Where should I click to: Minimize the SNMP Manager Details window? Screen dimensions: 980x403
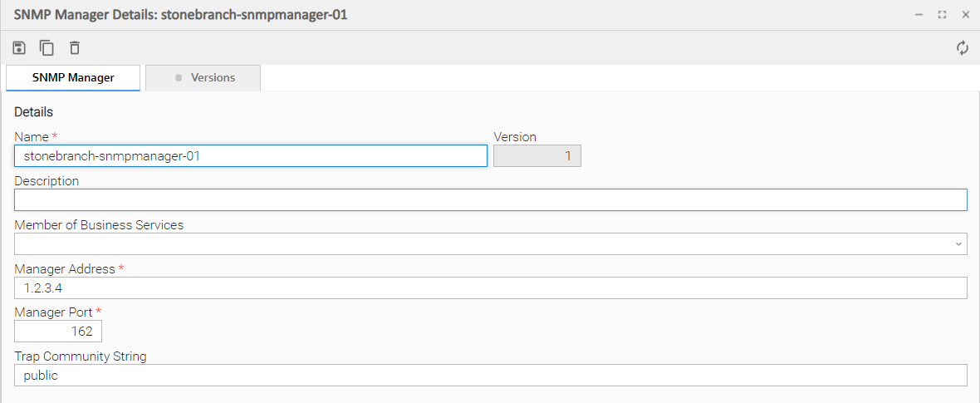click(x=919, y=15)
